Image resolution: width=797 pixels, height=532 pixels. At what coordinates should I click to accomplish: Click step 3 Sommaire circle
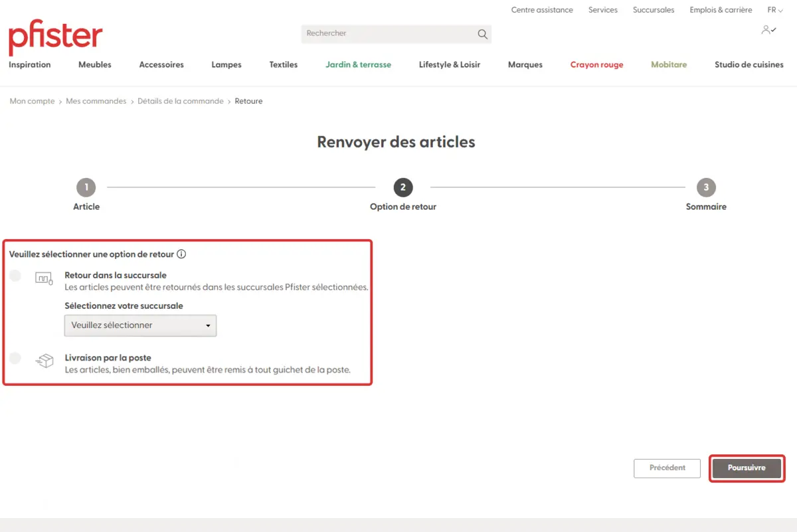pyautogui.click(x=706, y=187)
